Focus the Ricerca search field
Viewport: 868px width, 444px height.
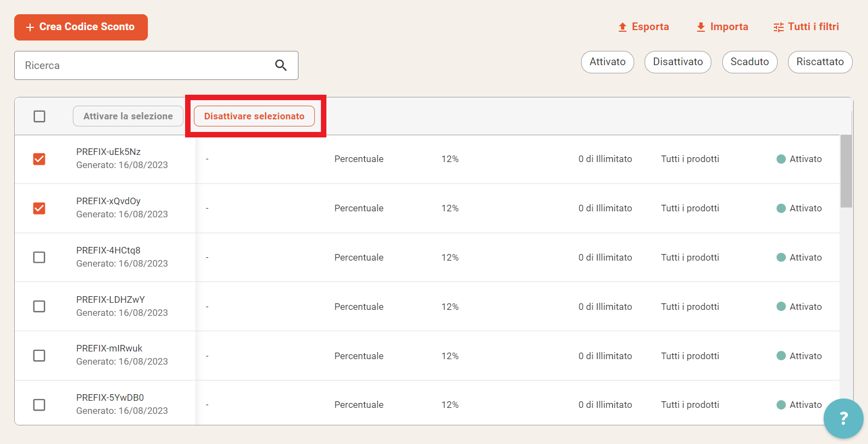coord(156,66)
